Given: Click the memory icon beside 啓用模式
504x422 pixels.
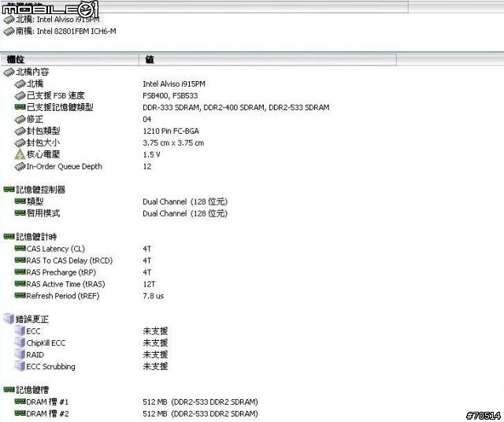Looking at the screenshot, I should tap(20, 213).
